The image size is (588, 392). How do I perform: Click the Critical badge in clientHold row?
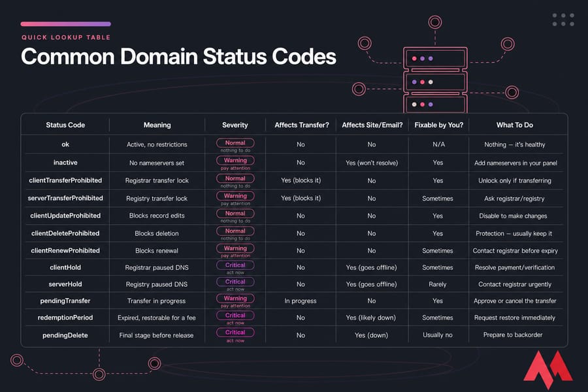coord(235,265)
